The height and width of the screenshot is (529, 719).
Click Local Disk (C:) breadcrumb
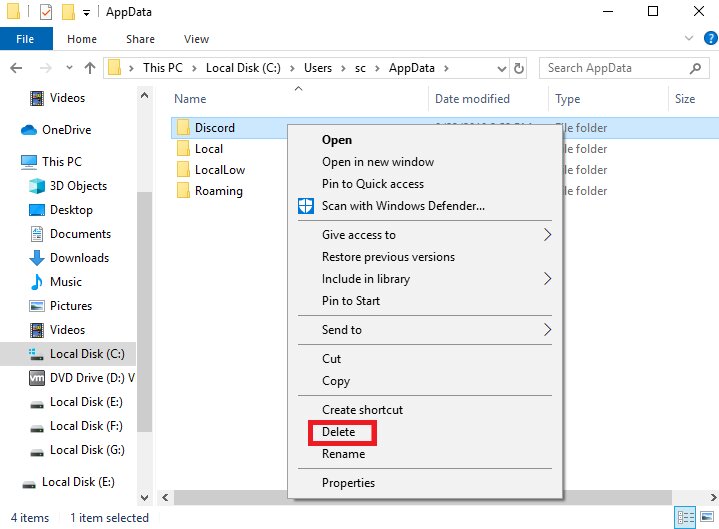[x=243, y=68]
